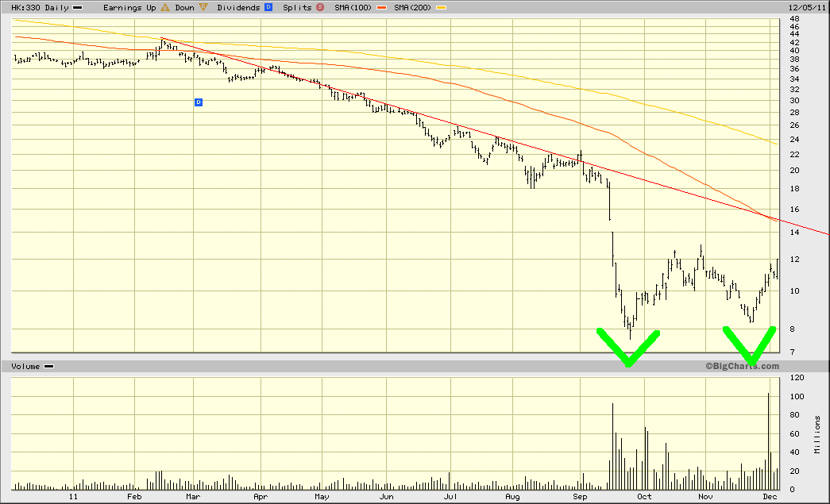Click the '11' year label on time axis

[73, 497]
